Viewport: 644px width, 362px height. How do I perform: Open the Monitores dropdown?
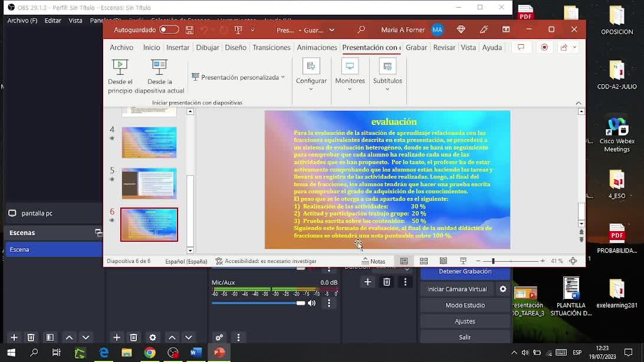click(350, 75)
